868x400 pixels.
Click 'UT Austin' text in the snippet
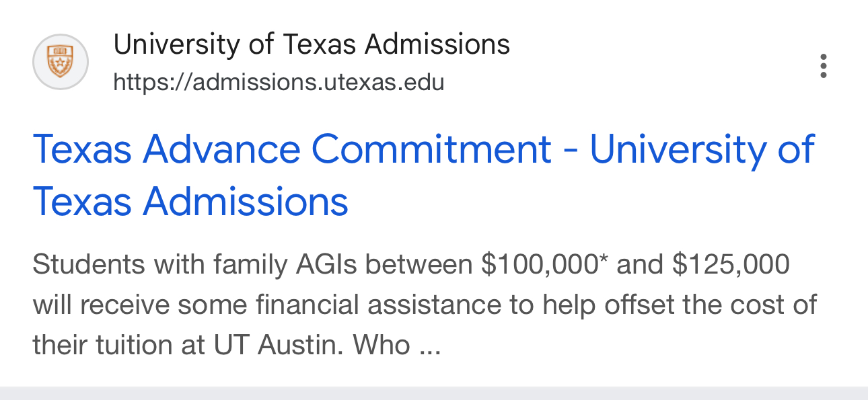pyautogui.click(x=279, y=345)
